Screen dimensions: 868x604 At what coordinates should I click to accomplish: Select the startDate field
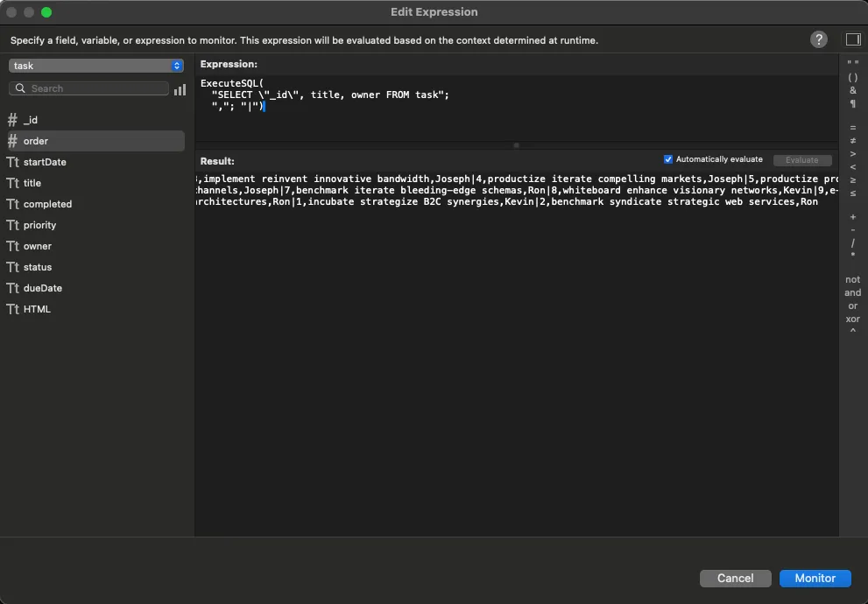click(x=45, y=162)
